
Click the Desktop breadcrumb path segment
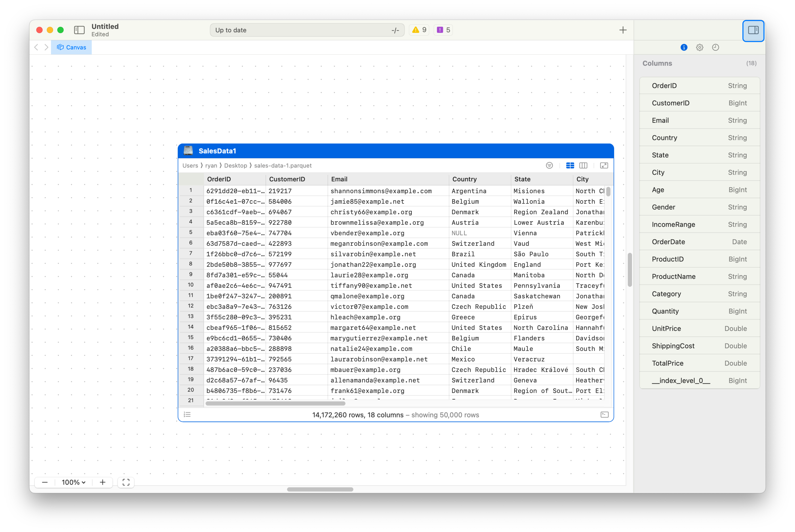point(236,165)
